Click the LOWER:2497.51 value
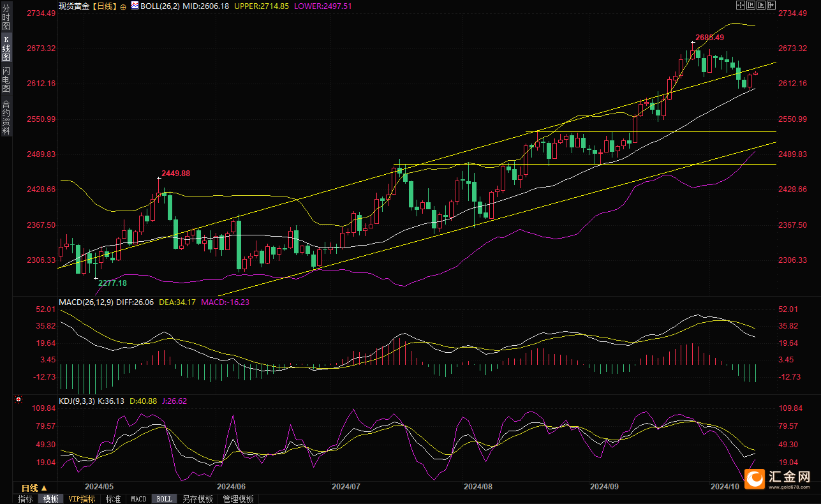 pos(322,6)
